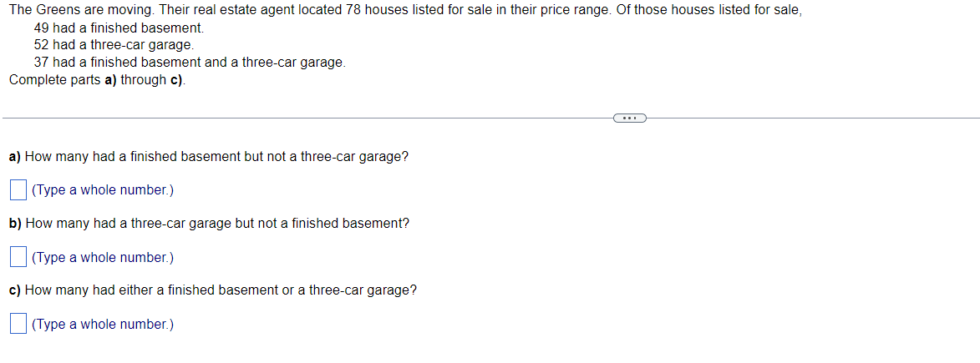Click the bold 'a)' label of first question
The height and width of the screenshot is (363, 980).
pos(16,157)
